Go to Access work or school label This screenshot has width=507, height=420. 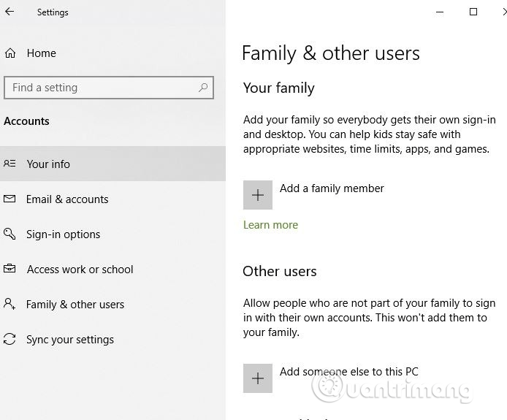(x=80, y=270)
